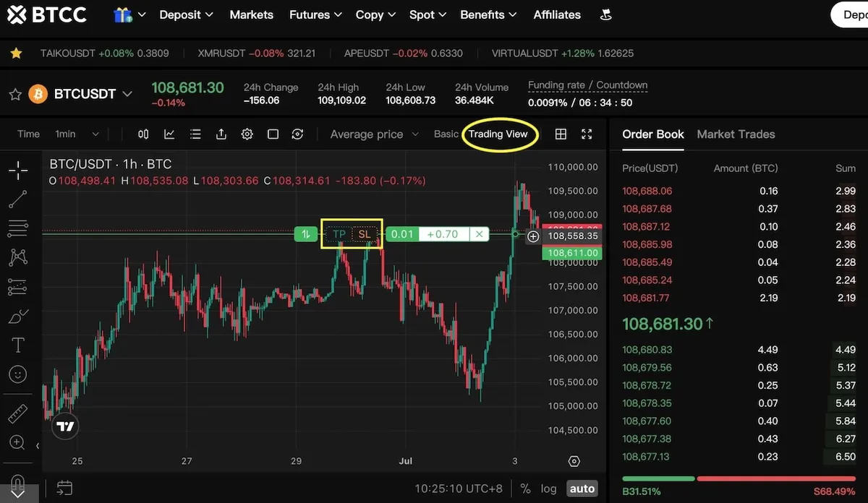Open the Futures dropdown menu
This screenshot has width=868, height=503.
315,14
